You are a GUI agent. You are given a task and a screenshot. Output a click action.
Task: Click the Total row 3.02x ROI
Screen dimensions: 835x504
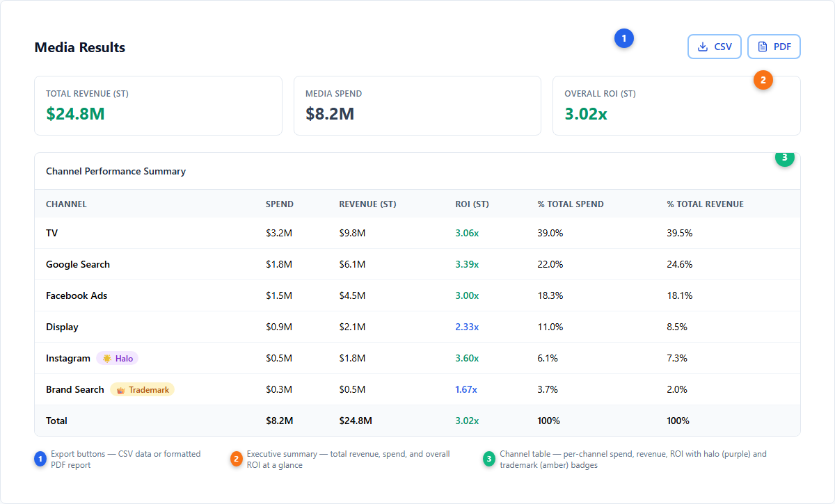(x=467, y=421)
